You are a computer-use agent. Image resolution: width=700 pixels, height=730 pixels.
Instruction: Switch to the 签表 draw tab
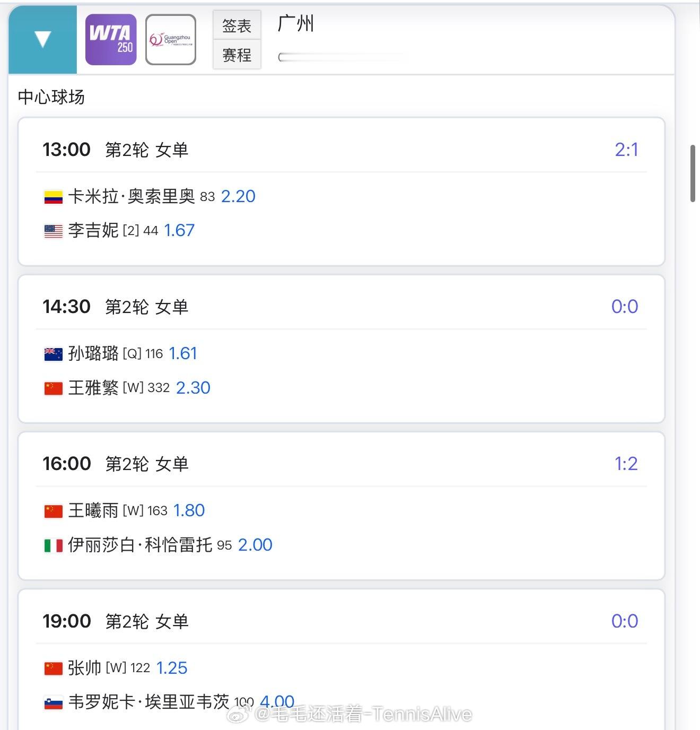pyautogui.click(x=237, y=25)
